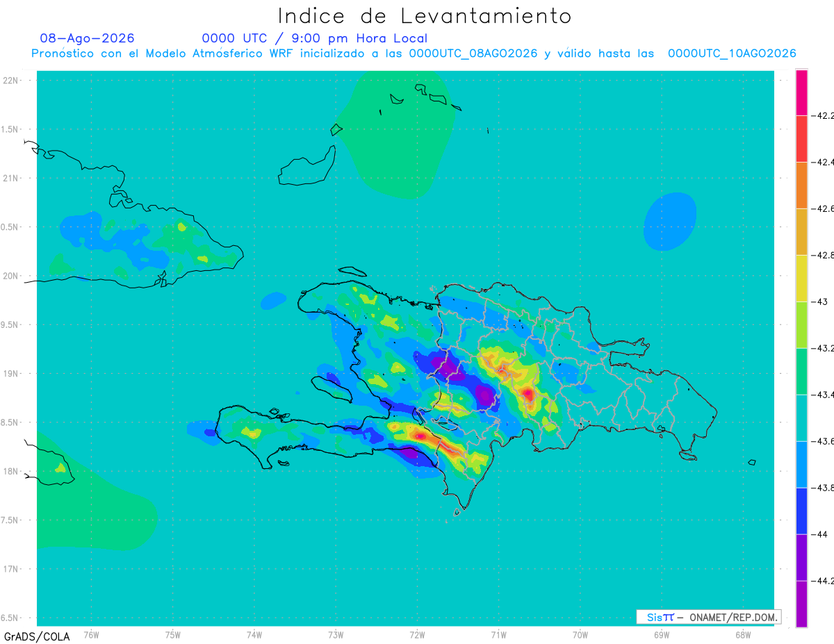
Task: Click the colorbar value "-43.4"
Action: (x=824, y=395)
